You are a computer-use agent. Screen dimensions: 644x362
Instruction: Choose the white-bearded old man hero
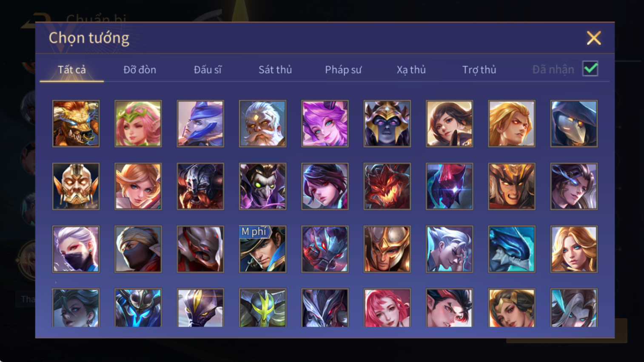click(x=262, y=124)
